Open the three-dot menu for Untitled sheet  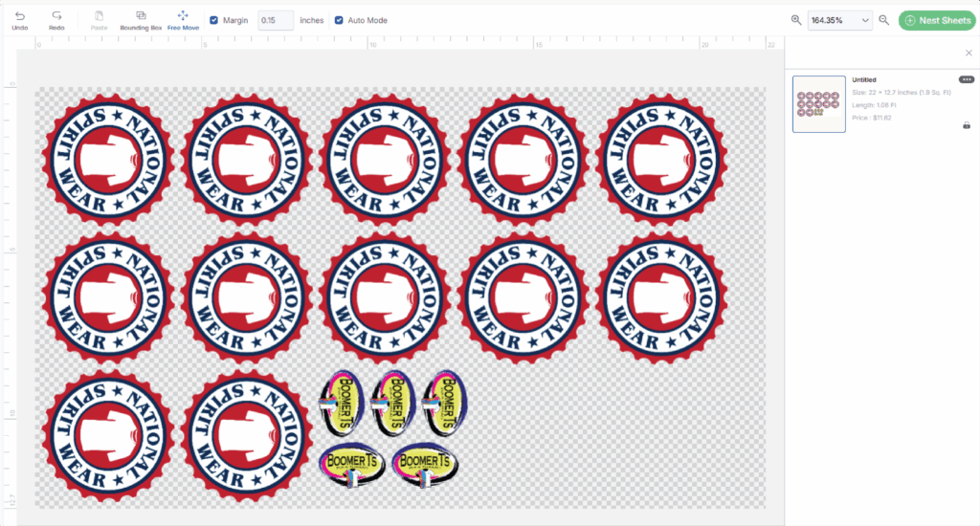tap(966, 79)
